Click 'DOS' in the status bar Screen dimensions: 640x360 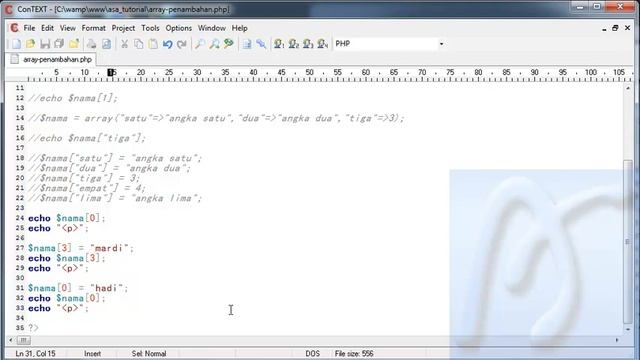click(313, 353)
